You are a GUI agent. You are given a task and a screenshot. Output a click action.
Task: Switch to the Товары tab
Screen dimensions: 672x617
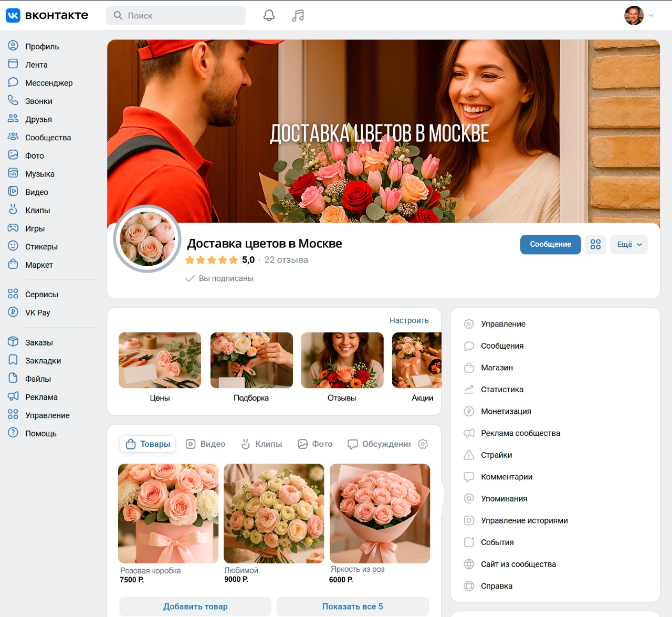pos(148,444)
